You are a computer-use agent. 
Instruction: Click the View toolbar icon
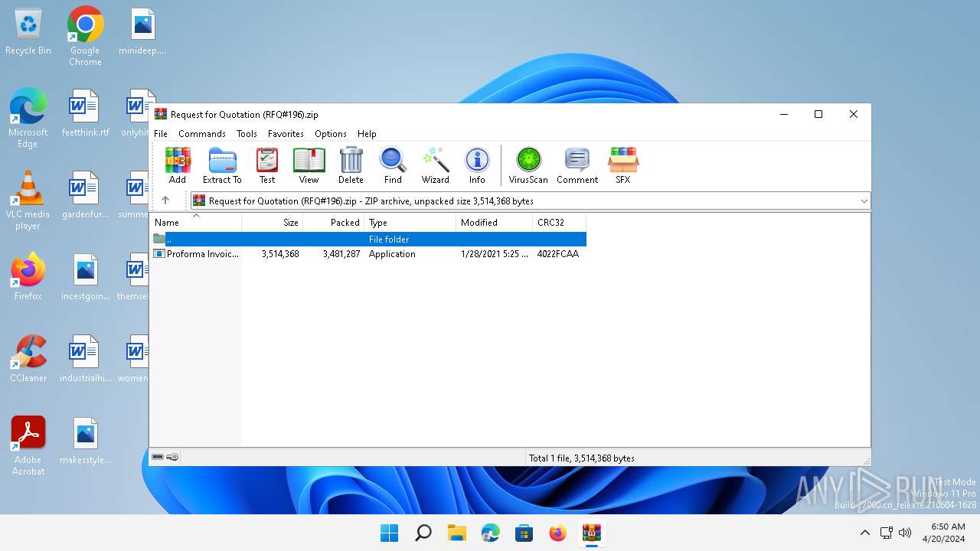click(x=309, y=165)
